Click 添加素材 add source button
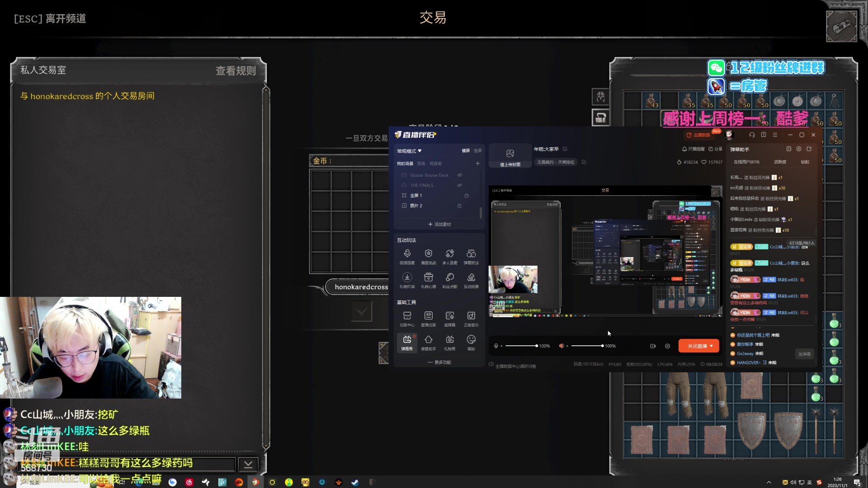868x488 pixels. [x=439, y=225]
